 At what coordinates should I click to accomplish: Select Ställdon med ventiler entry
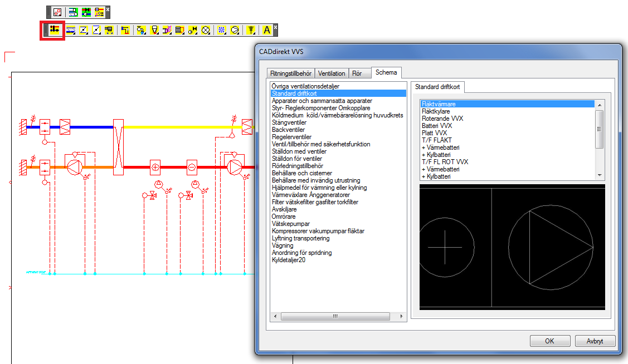point(299,151)
